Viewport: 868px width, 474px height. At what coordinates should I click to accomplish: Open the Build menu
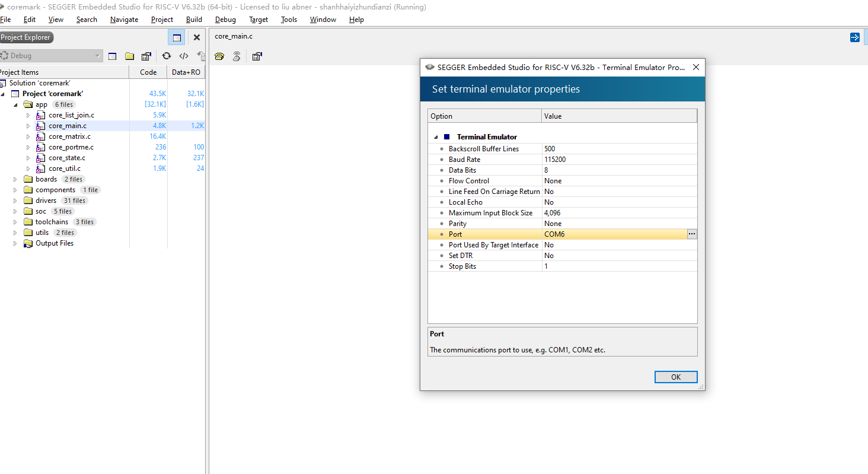(194, 20)
